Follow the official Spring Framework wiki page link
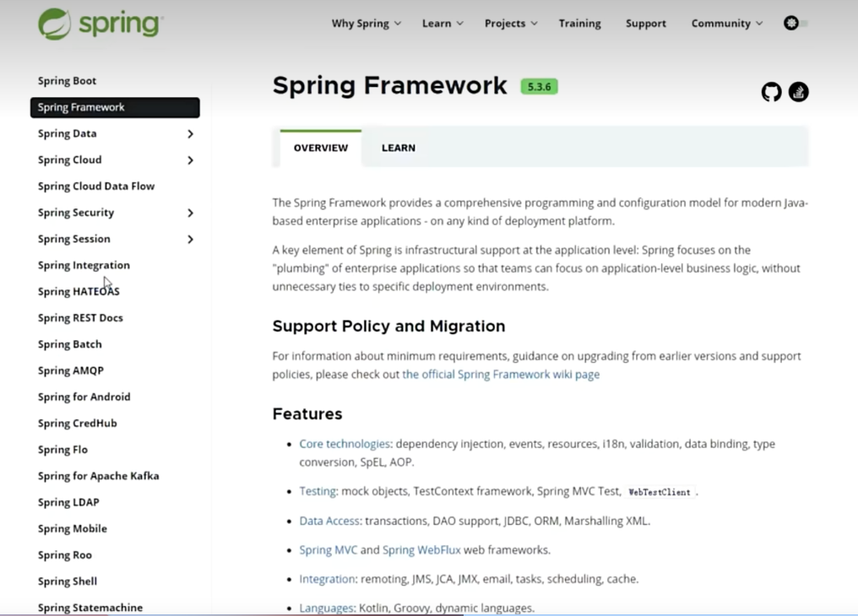This screenshot has width=858, height=616. coord(501,375)
